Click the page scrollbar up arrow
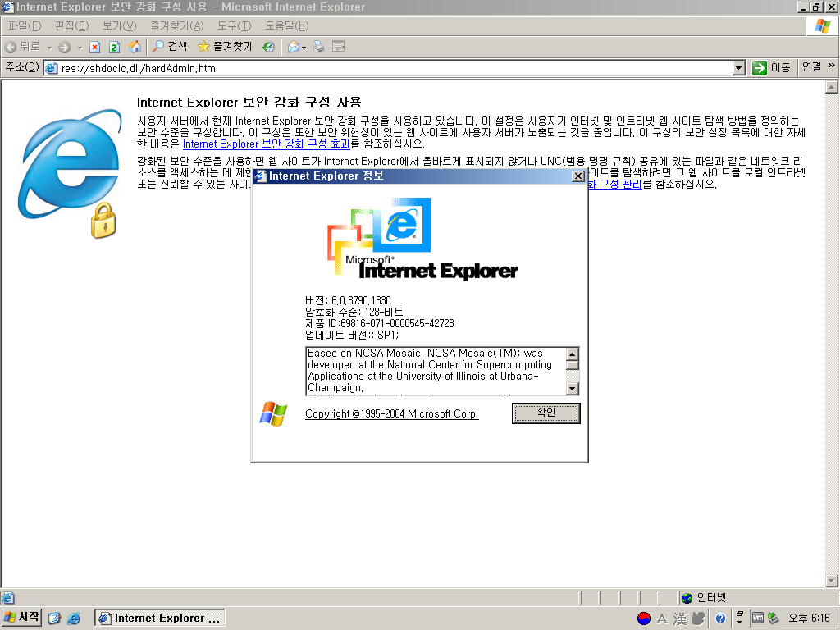840x630 pixels. [x=832, y=87]
